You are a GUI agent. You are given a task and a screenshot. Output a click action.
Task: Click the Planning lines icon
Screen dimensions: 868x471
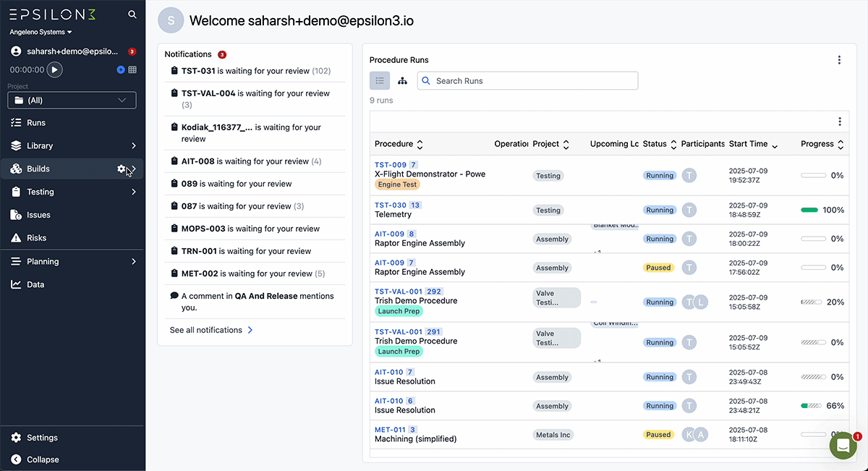16,261
